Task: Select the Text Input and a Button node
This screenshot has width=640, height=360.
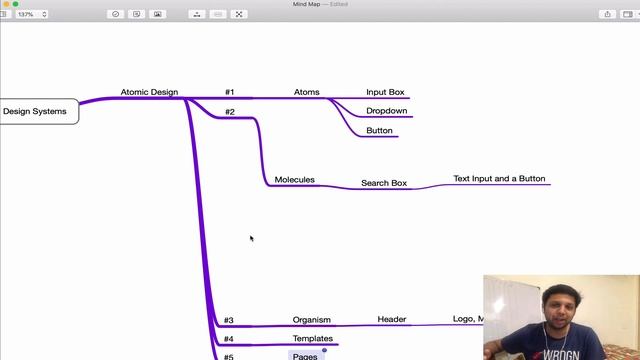Action: point(499,179)
